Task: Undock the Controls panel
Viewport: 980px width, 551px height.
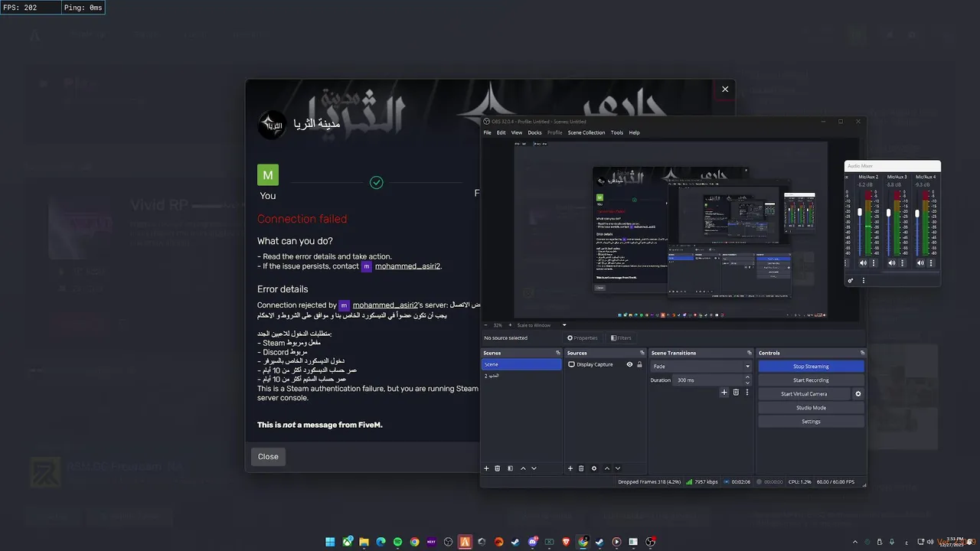Action: coord(862,353)
